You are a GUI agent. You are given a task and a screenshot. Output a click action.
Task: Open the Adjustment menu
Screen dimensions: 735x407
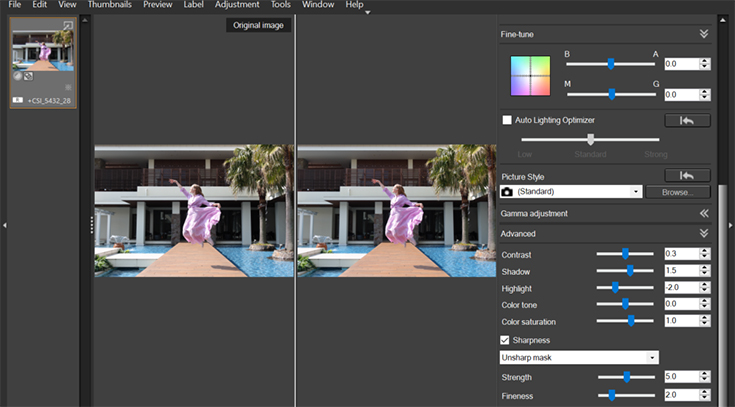[x=237, y=5]
